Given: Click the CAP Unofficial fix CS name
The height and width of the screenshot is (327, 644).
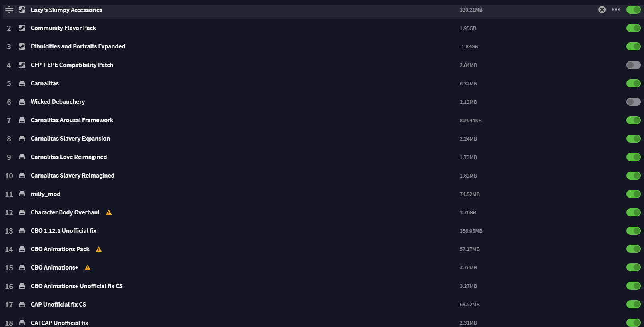Looking at the screenshot, I should tap(58, 305).
